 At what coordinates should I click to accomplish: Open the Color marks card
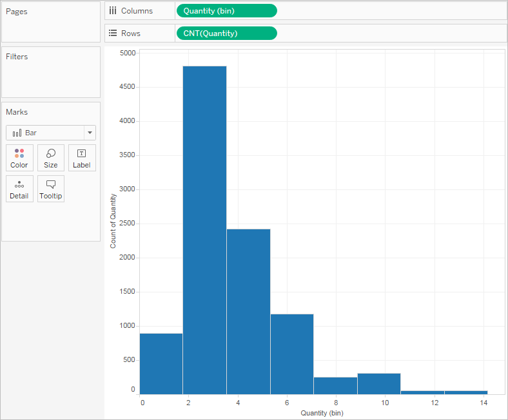coord(19,158)
